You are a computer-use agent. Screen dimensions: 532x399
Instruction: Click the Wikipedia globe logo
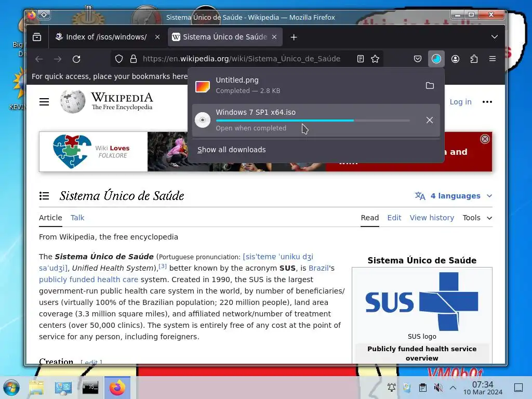coord(73,101)
